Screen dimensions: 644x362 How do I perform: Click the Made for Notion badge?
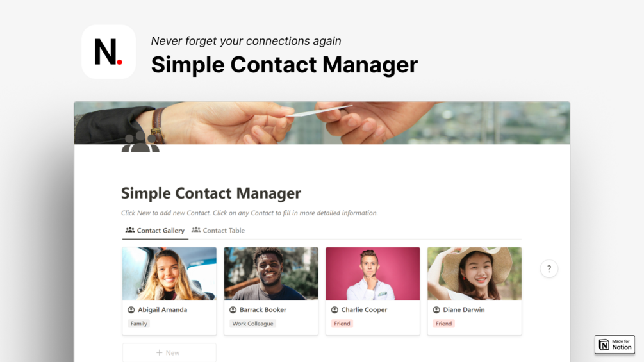[615, 344]
